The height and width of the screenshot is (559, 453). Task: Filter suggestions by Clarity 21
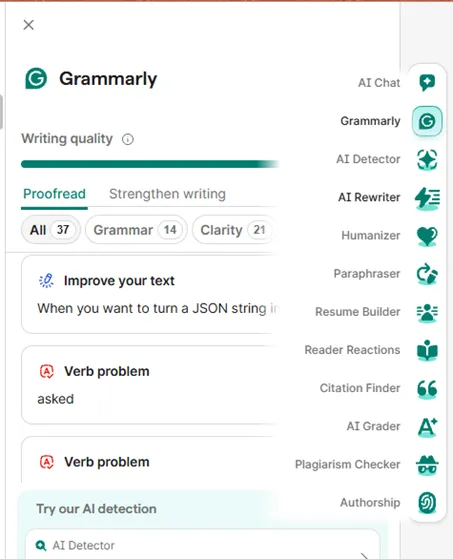coord(233,230)
